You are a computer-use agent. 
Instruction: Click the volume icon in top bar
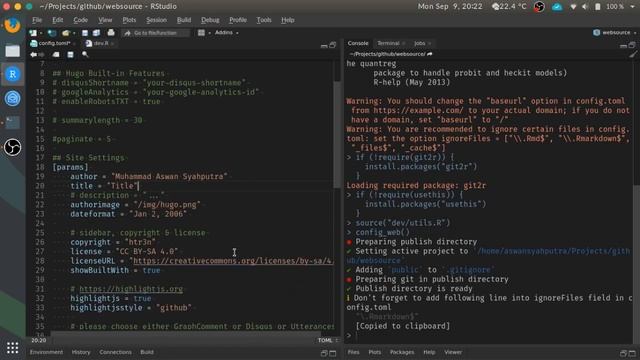tap(585, 7)
